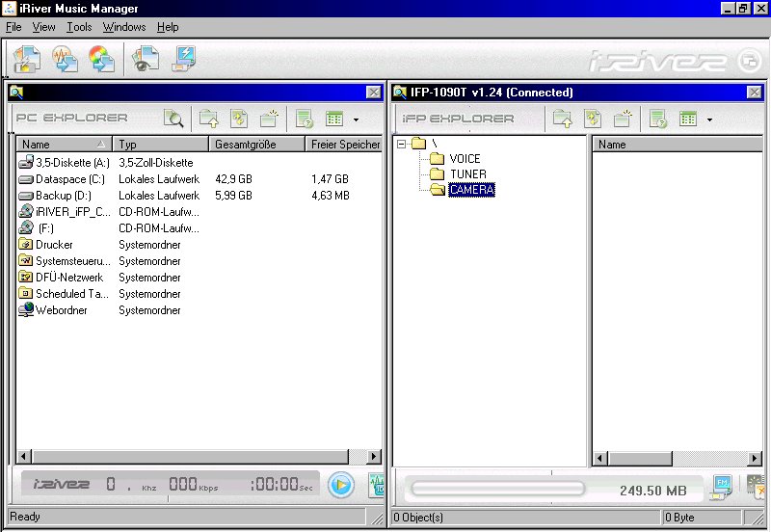Click the iRiver logo at top right
Image resolution: width=771 pixels, height=532 pixels.
(x=675, y=61)
